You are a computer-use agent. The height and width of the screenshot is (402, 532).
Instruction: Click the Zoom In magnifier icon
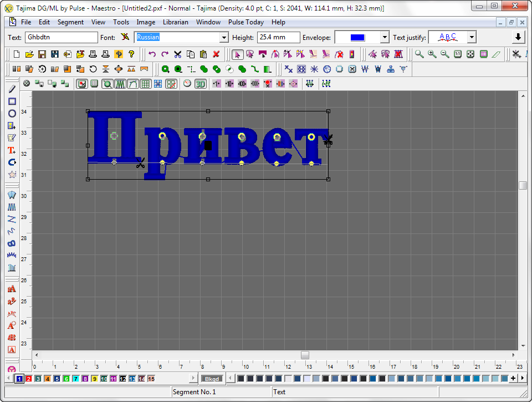432,54
